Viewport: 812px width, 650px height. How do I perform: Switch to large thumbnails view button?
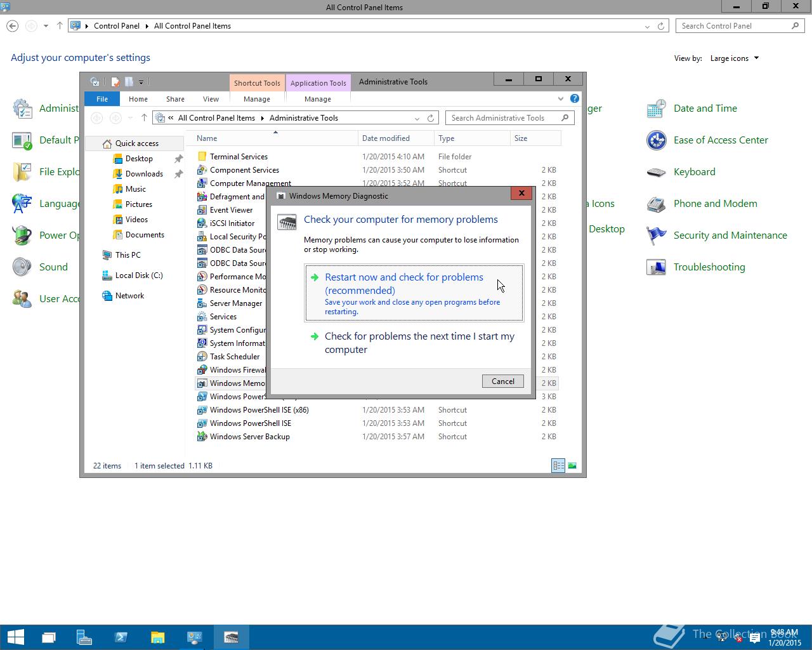[572, 466]
